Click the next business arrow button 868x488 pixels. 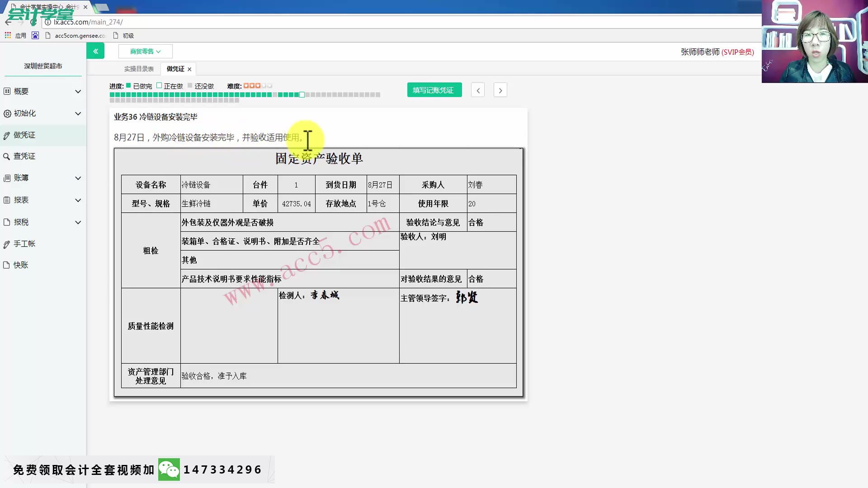point(500,90)
